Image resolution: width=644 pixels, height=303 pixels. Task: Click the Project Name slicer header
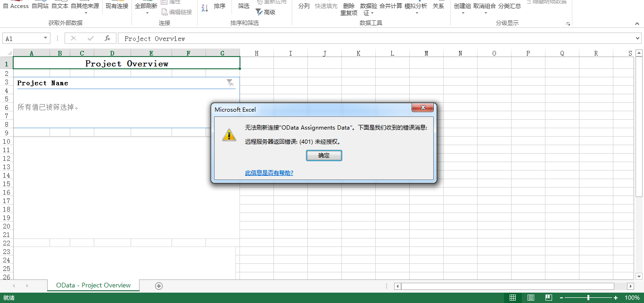coord(126,83)
